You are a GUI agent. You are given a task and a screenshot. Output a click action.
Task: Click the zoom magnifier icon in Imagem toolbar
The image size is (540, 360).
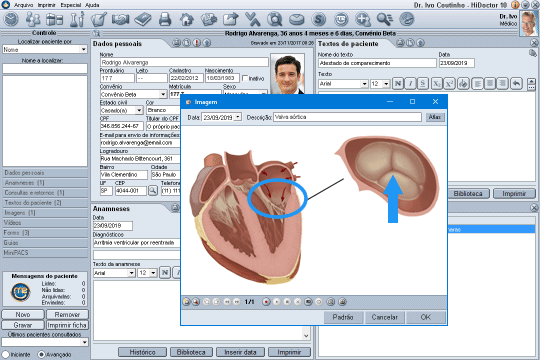click(x=196, y=302)
